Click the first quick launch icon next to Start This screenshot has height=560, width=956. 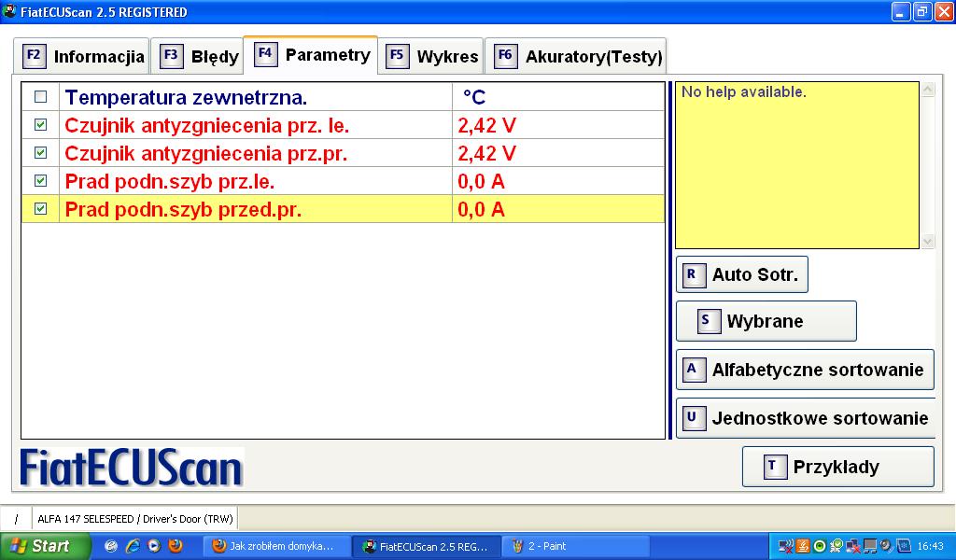111,545
